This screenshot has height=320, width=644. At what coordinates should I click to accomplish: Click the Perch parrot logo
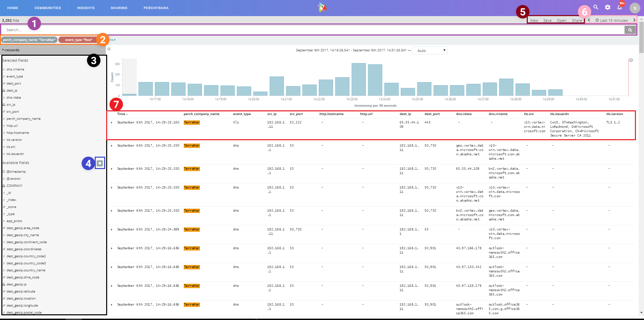pos(322,7)
